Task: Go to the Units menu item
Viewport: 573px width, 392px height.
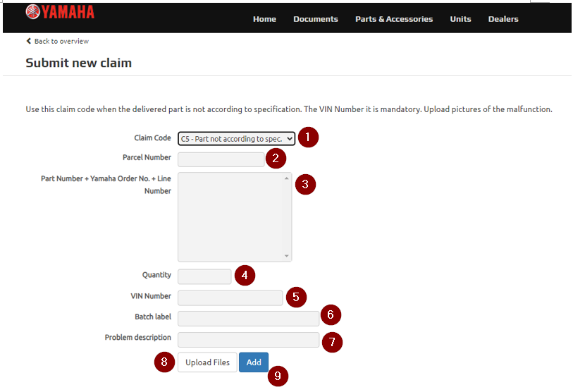Action: (460, 19)
